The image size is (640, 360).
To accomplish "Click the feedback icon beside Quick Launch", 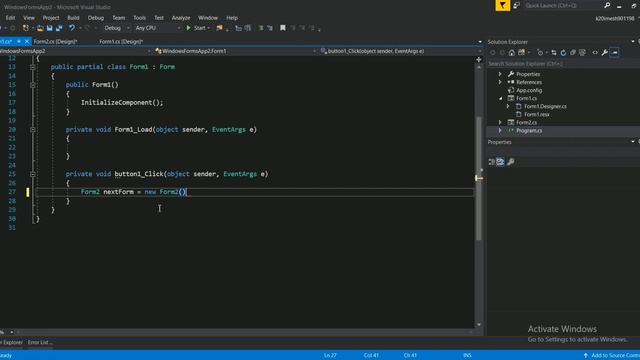I will tap(516, 6).
